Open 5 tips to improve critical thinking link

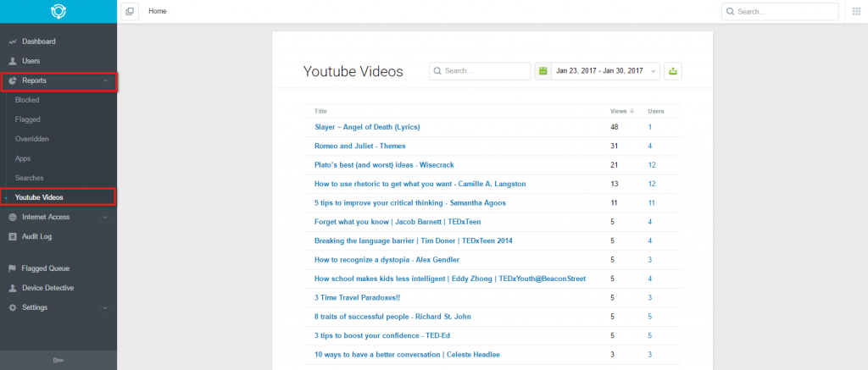(x=410, y=203)
